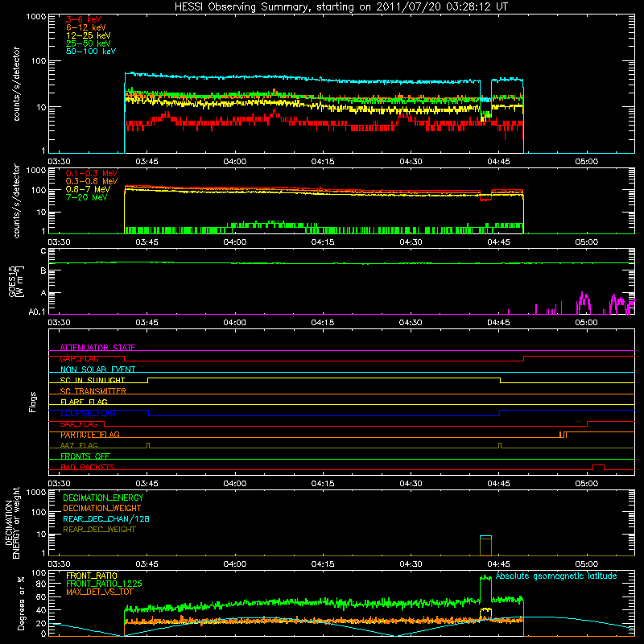Select the 6-12 keV legend label
The width and height of the screenshot is (644, 644).
86,27
